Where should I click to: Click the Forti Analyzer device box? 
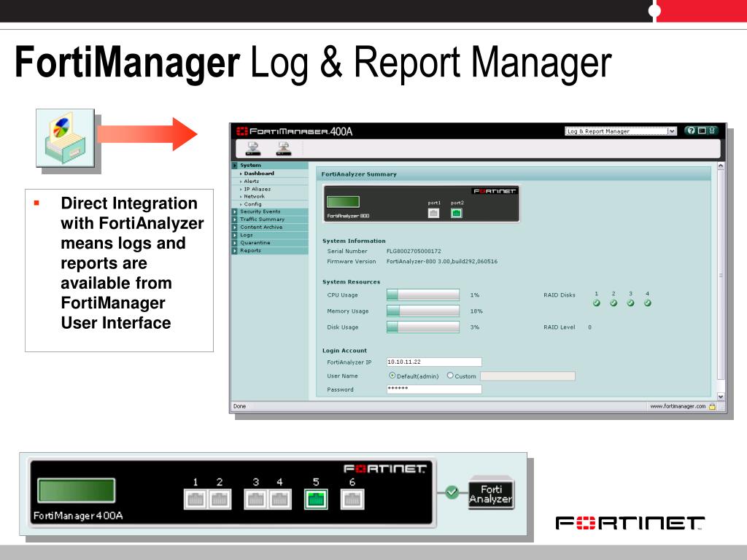[x=491, y=494]
